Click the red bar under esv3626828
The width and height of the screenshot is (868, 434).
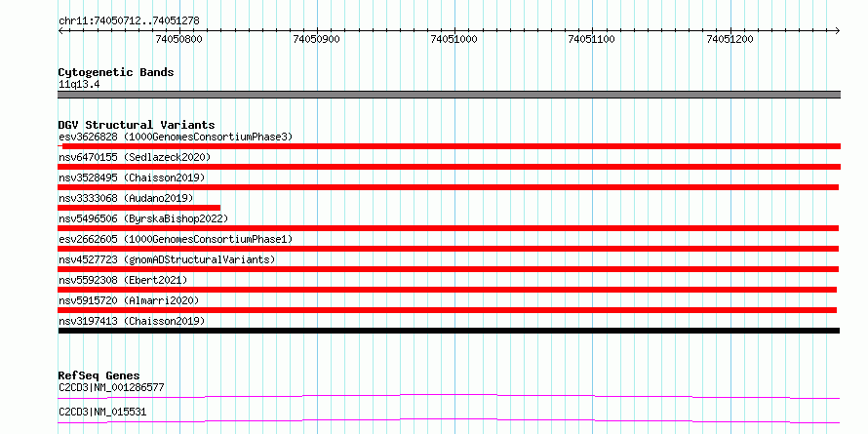click(450, 146)
